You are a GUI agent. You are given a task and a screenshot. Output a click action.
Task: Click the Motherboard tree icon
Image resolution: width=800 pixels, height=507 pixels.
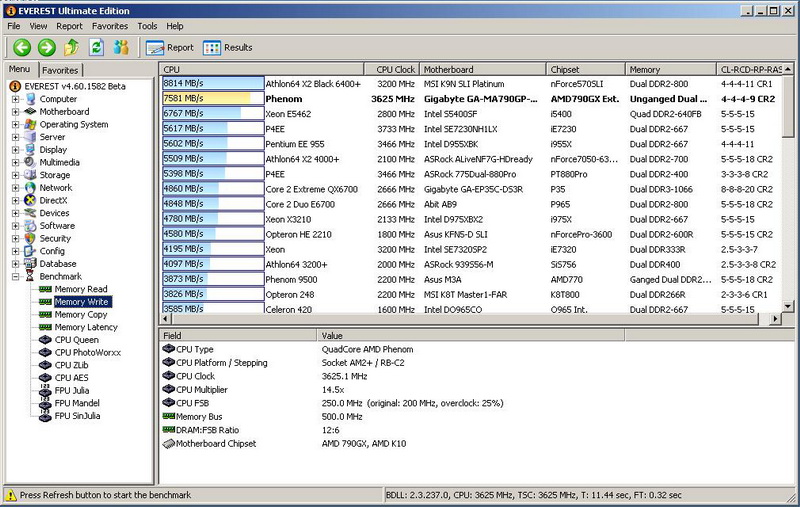pos(31,111)
